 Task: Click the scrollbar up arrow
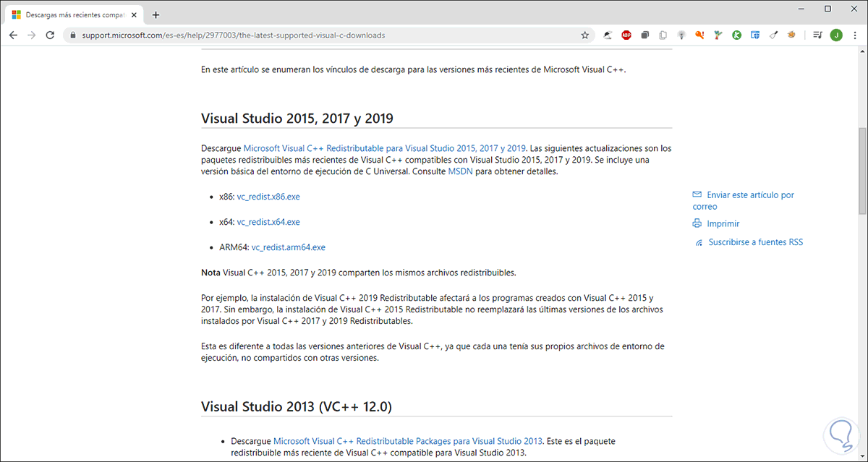[861, 53]
